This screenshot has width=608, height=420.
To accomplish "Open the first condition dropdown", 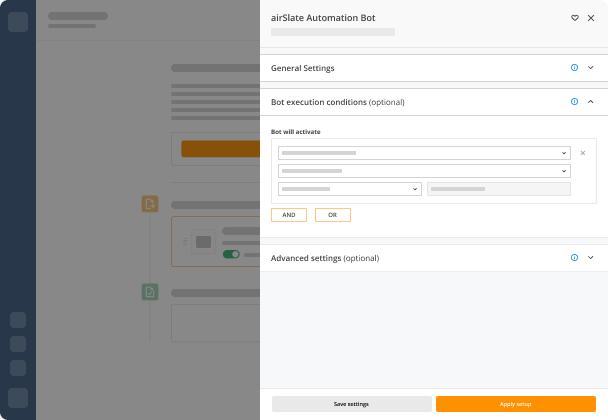I will click(x=424, y=153).
